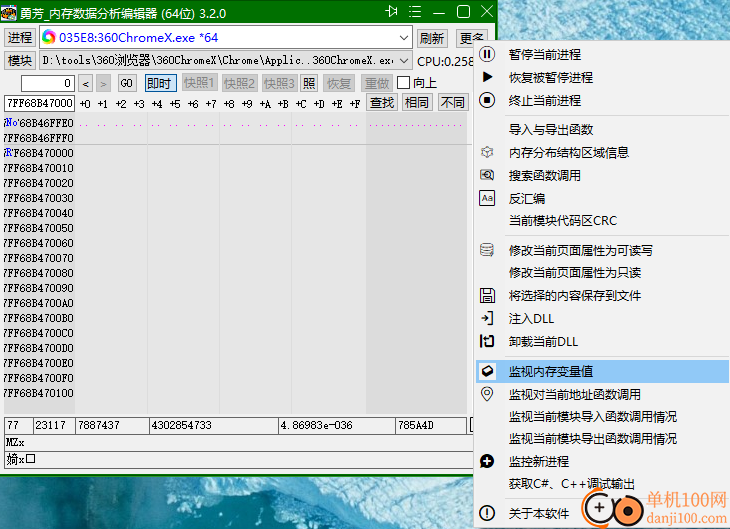
Task: Click the 重做 redo button
Action: tap(377, 83)
